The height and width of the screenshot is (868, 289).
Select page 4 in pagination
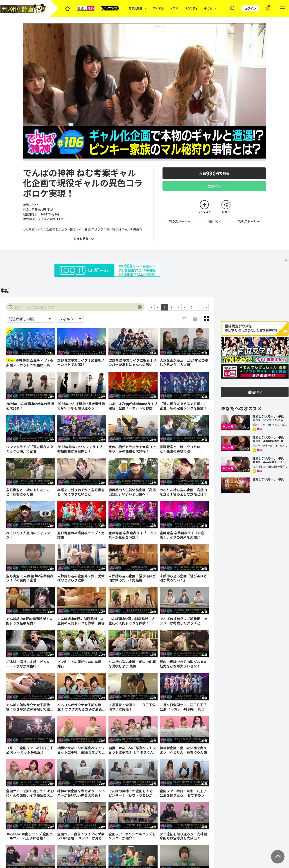[x=185, y=307]
